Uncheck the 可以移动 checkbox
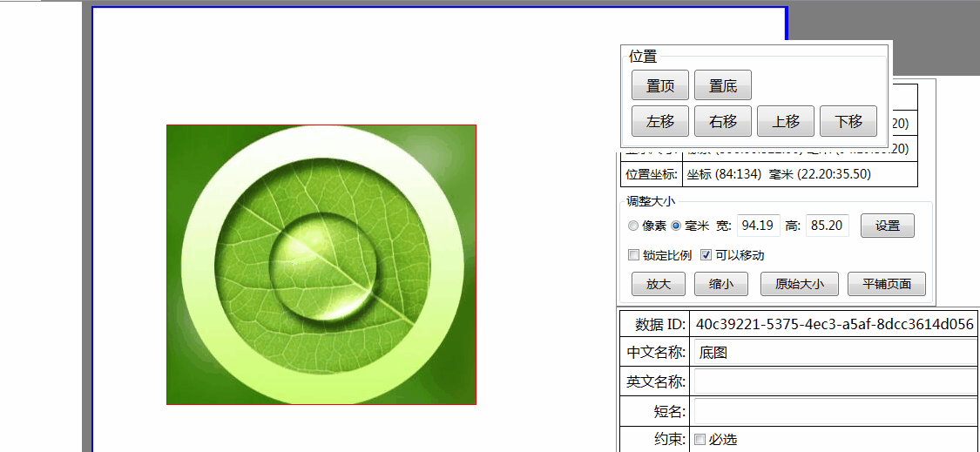 click(706, 256)
